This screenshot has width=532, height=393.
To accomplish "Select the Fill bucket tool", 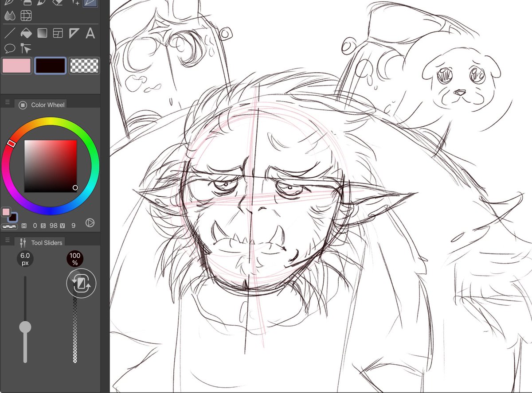I will coord(26,33).
